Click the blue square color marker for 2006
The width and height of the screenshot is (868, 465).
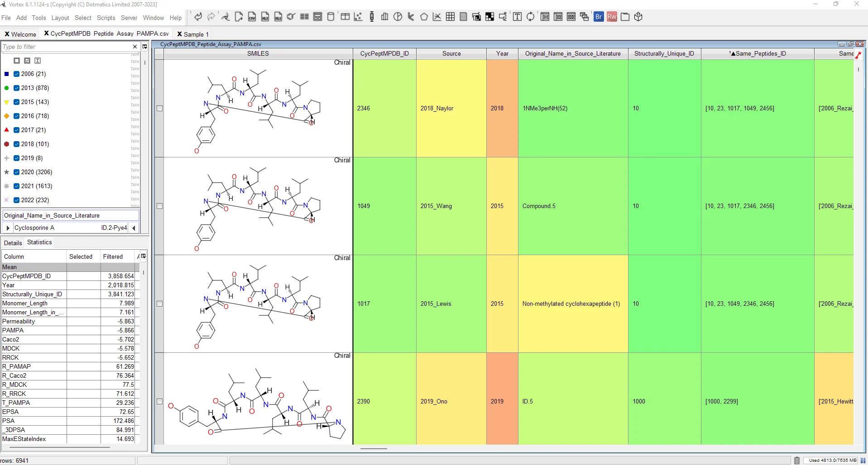click(6, 74)
